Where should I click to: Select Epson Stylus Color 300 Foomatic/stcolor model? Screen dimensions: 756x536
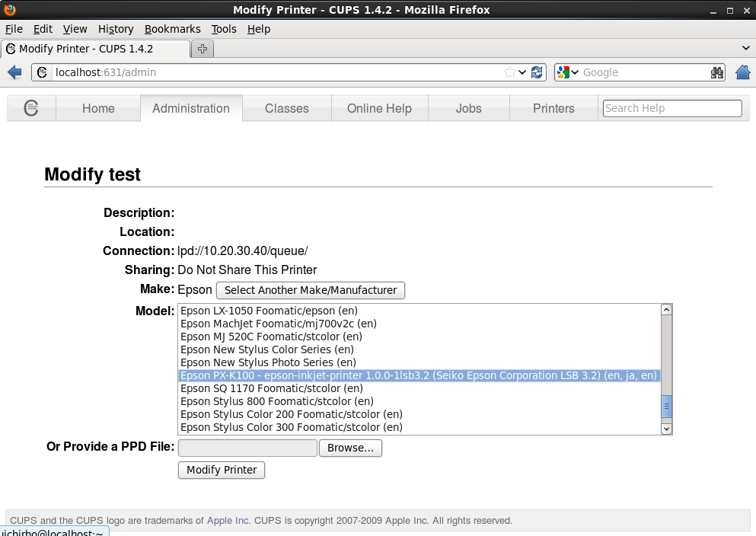point(419,428)
